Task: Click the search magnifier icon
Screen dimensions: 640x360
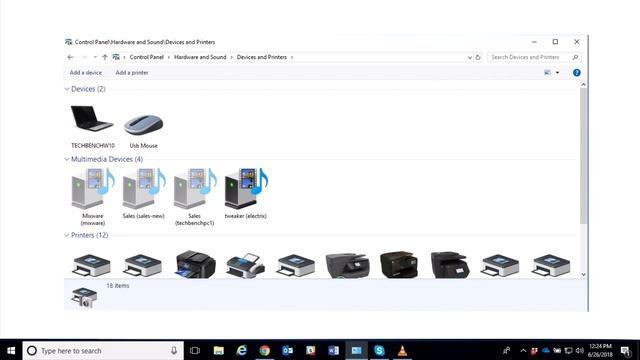Action: [x=575, y=57]
